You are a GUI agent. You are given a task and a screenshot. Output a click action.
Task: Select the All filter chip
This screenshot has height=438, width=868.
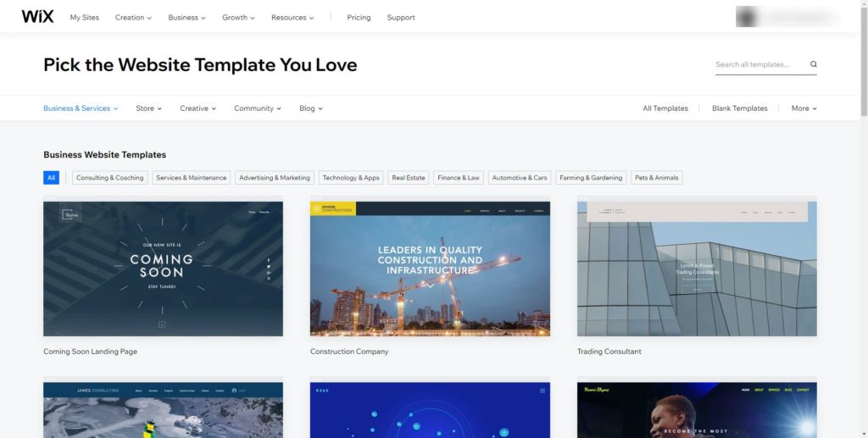point(51,178)
